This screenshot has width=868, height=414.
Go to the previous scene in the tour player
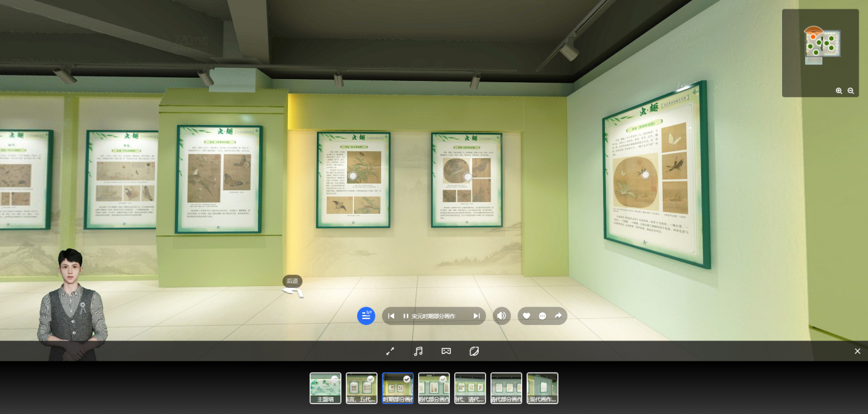[x=391, y=316]
